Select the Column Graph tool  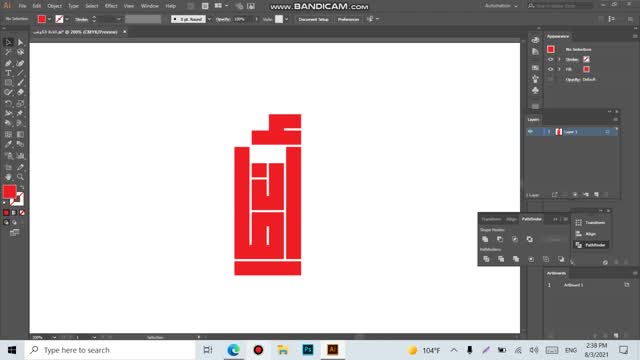click(x=20, y=156)
